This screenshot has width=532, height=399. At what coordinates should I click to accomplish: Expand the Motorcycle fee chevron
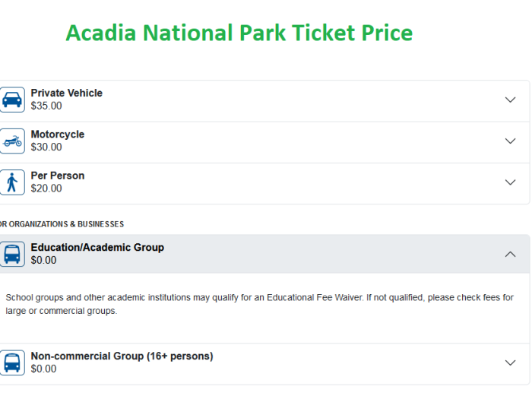point(510,141)
